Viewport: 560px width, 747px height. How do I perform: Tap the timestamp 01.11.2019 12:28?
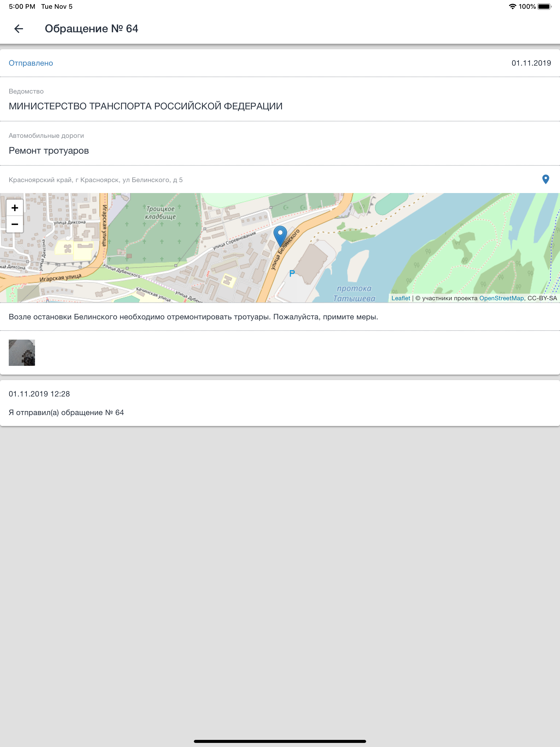(39, 394)
